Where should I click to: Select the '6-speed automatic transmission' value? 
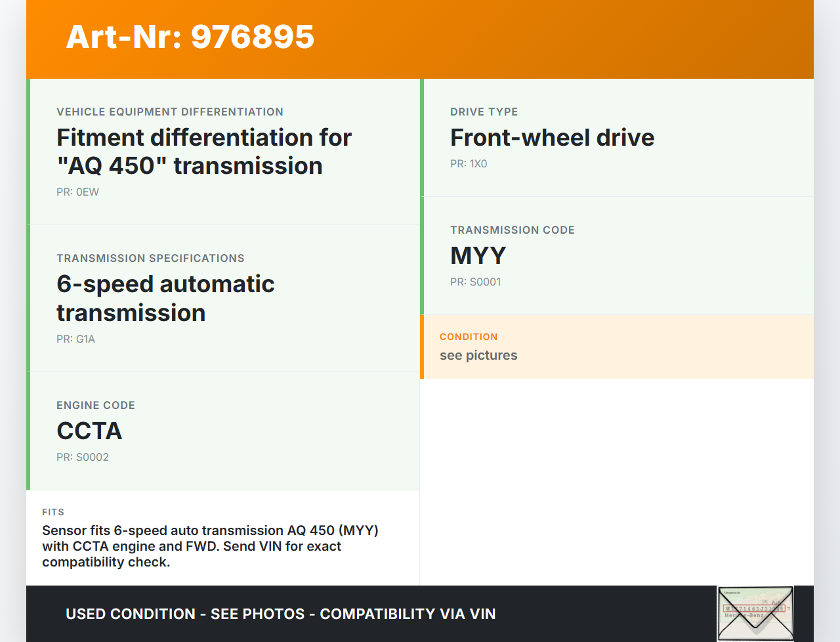click(165, 298)
